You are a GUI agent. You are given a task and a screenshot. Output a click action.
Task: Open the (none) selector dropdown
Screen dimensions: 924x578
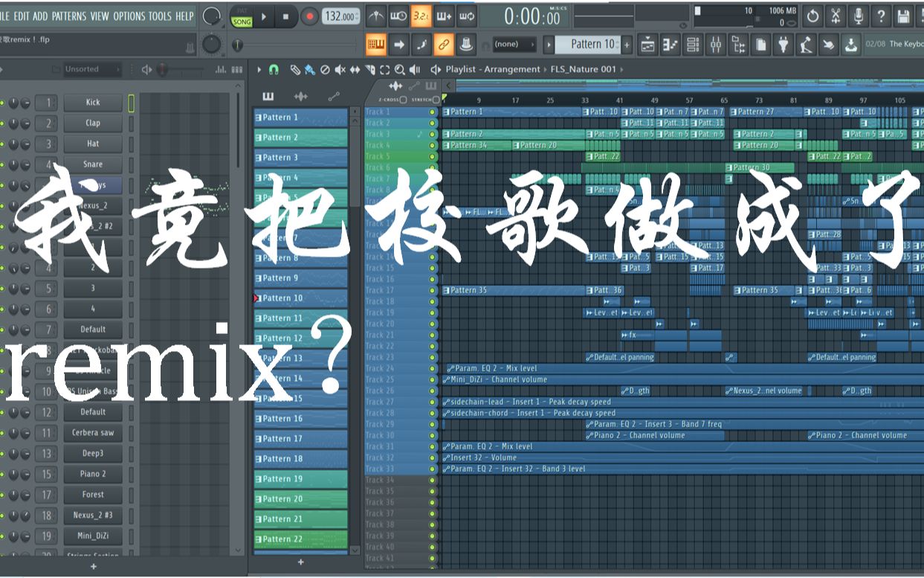tap(514, 45)
